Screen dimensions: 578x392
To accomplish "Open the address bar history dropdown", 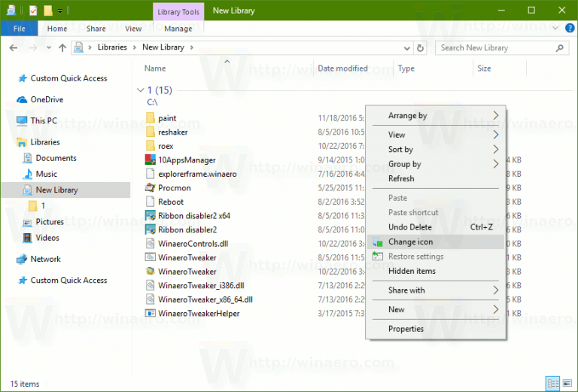I will point(406,48).
